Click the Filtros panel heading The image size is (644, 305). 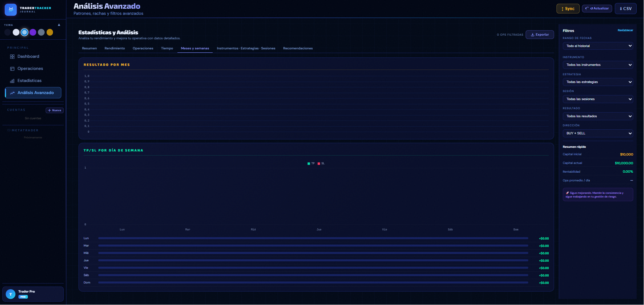coord(568,31)
